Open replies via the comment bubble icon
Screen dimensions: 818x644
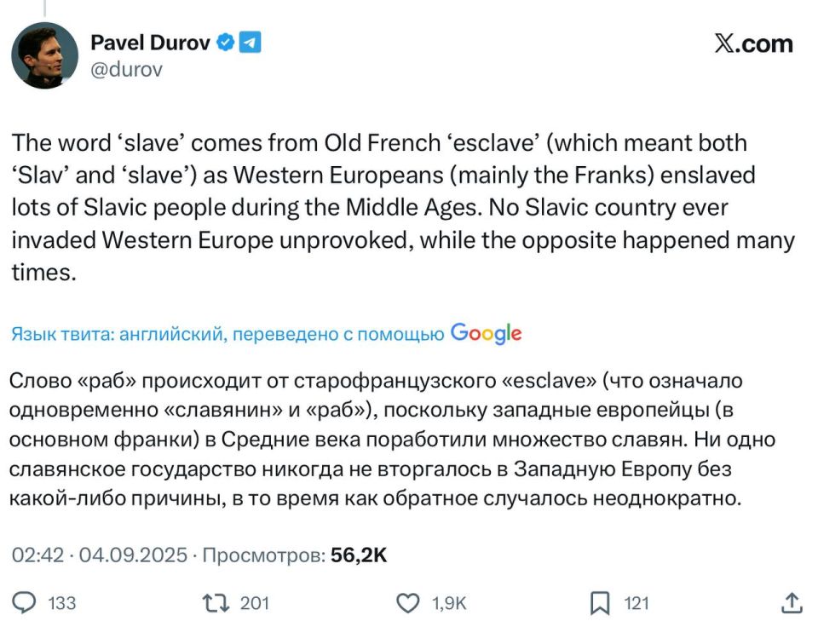26,604
